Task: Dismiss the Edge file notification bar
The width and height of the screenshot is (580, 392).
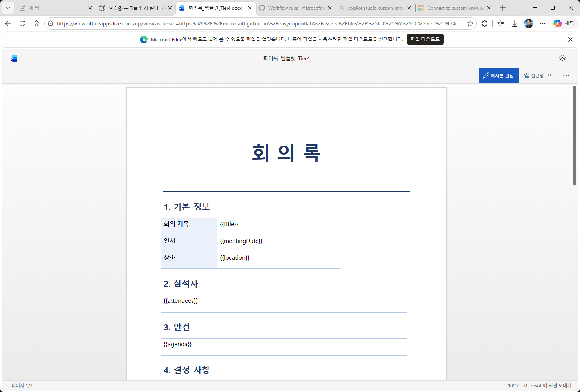Action: (571, 40)
